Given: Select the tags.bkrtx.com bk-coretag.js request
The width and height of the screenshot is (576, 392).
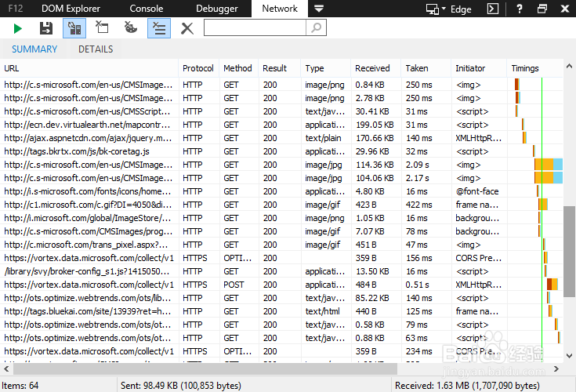Looking at the screenshot, I should point(281,151).
